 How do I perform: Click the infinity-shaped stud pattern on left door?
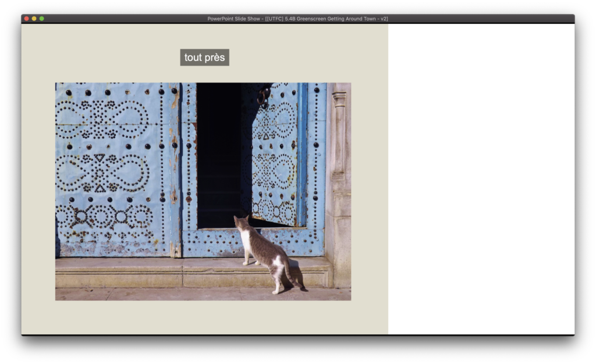[x=101, y=173]
